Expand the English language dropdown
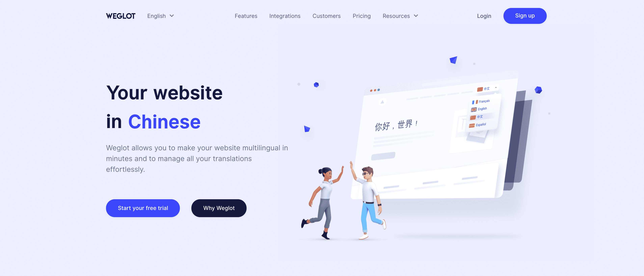 pos(160,16)
